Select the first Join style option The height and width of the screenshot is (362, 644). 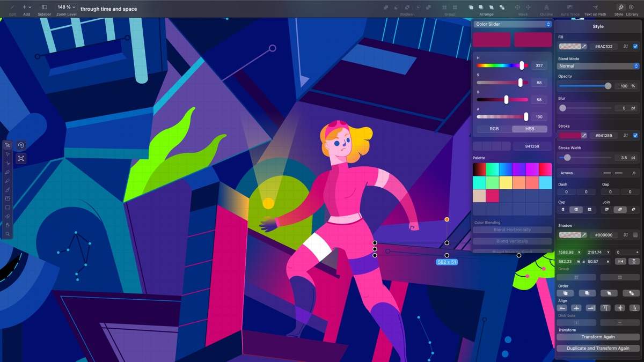(607, 210)
